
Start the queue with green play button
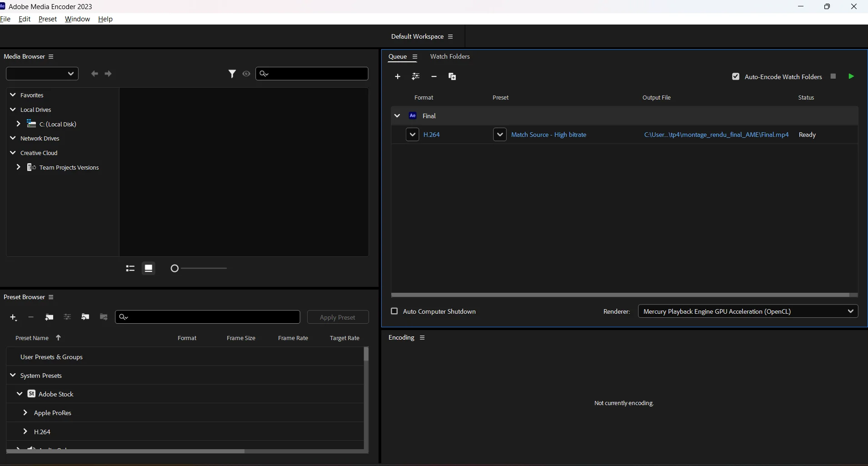click(x=851, y=76)
